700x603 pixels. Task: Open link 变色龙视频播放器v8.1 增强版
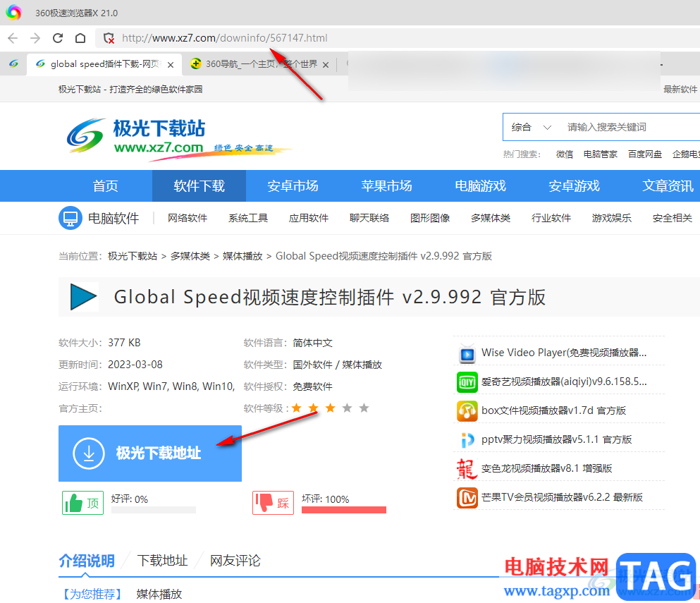(x=546, y=468)
